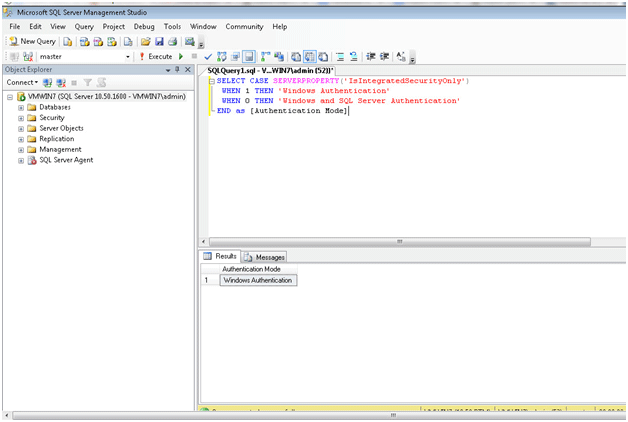Switch output to Results to File

click(323, 56)
